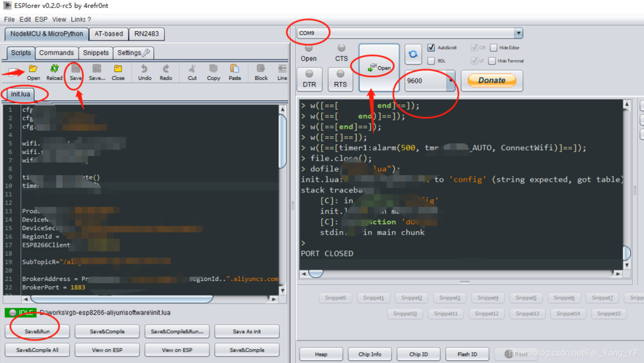Click the 'BrokerPort = 1883' code line
This screenshot has height=363, width=644.
(x=53, y=287)
